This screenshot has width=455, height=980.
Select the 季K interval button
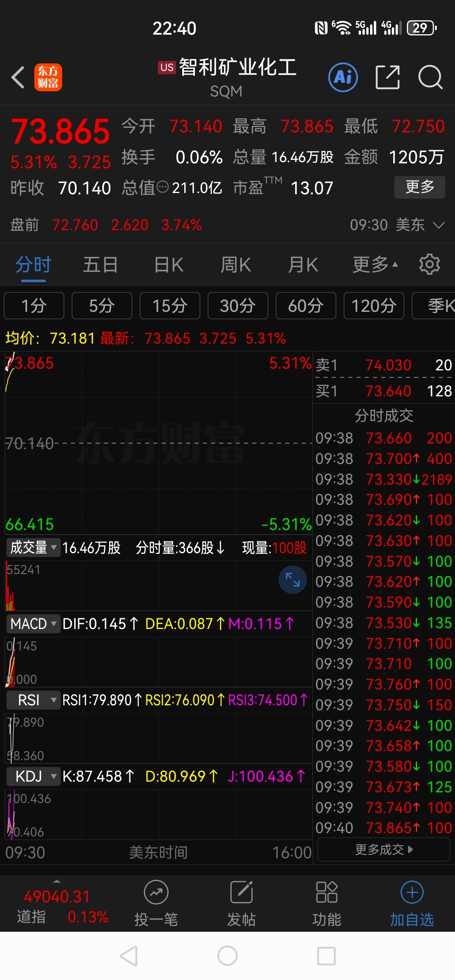pyautogui.click(x=434, y=306)
